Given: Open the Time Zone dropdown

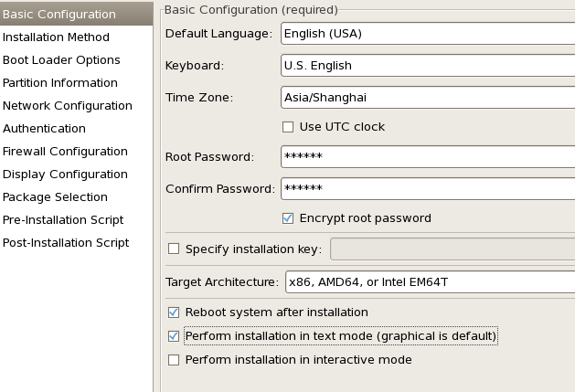Looking at the screenshot, I should coord(428,97).
